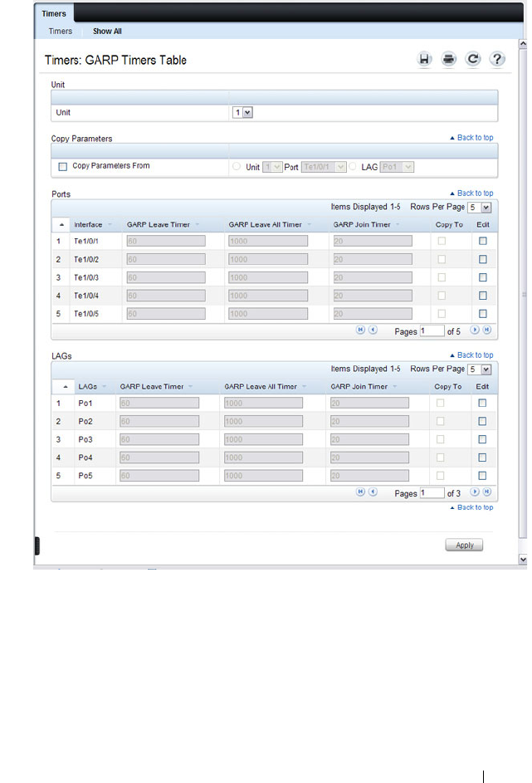Image resolution: width=532 pixels, height=783 pixels.
Task: Select the Timers main tab
Action: point(54,13)
